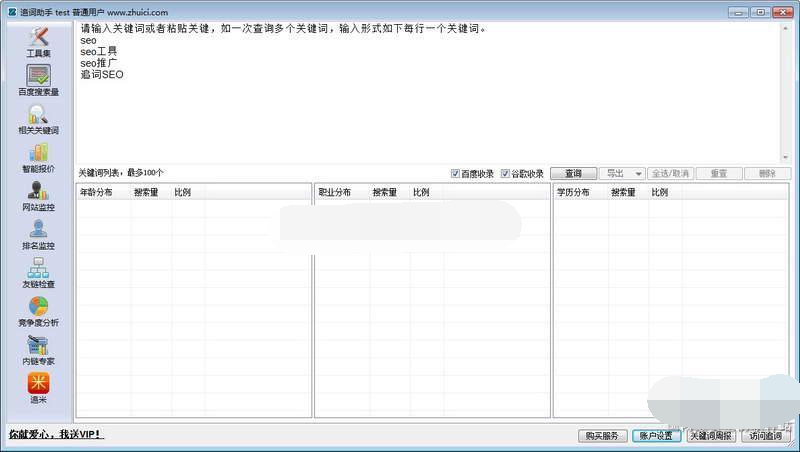Open the 追米 orange icon
This screenshot has height=452, width=800.
(x=38, y=383)
